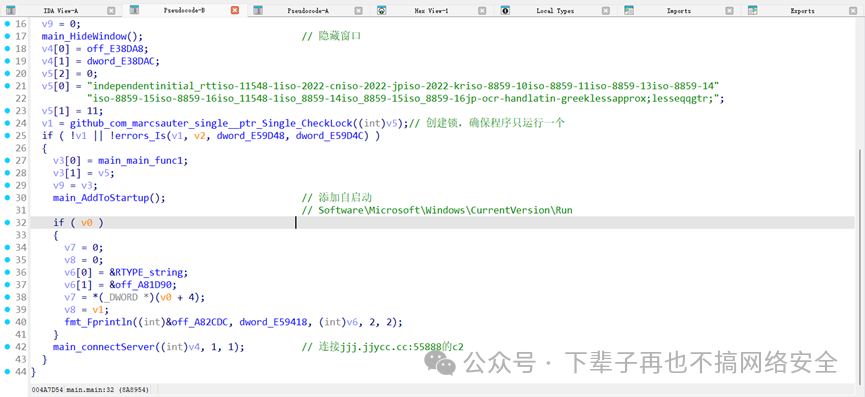The image size is (865, 397).
Task: Toggle breakpoint dot on line 32
Action: [x=7, y=223]
